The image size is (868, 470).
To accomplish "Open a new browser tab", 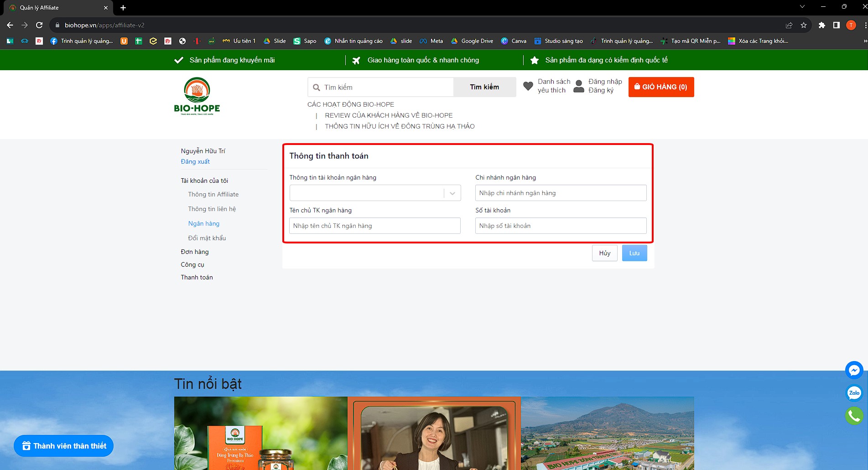I will 123,8.
